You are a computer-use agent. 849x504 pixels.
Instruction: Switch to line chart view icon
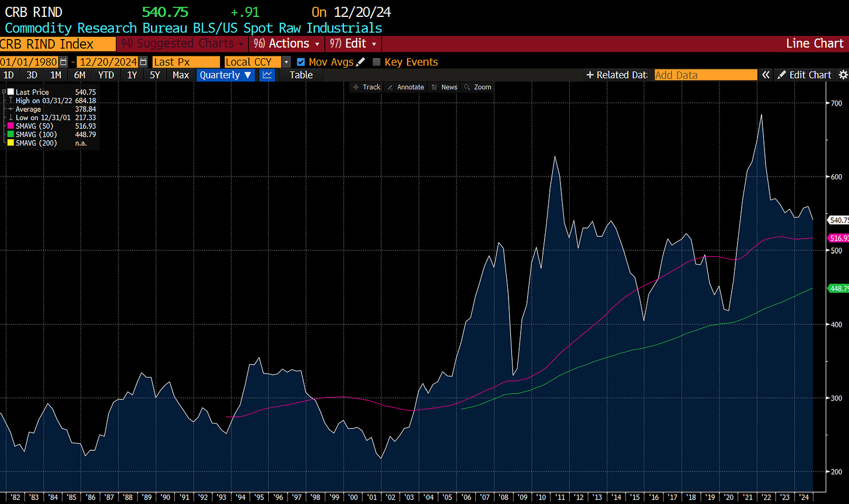pos(267,75)
